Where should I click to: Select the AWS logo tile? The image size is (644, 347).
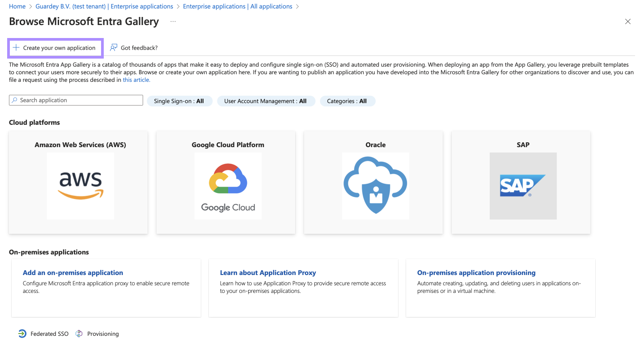[x=80, y=186]
